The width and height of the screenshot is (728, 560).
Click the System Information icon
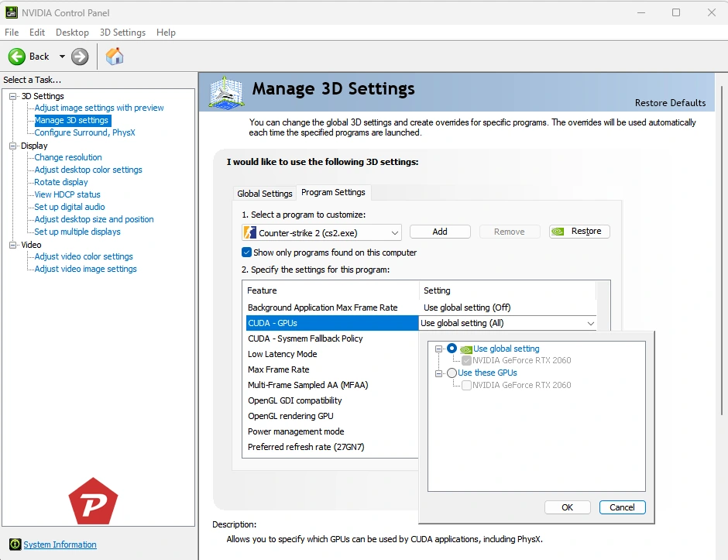tap(15, 545)
